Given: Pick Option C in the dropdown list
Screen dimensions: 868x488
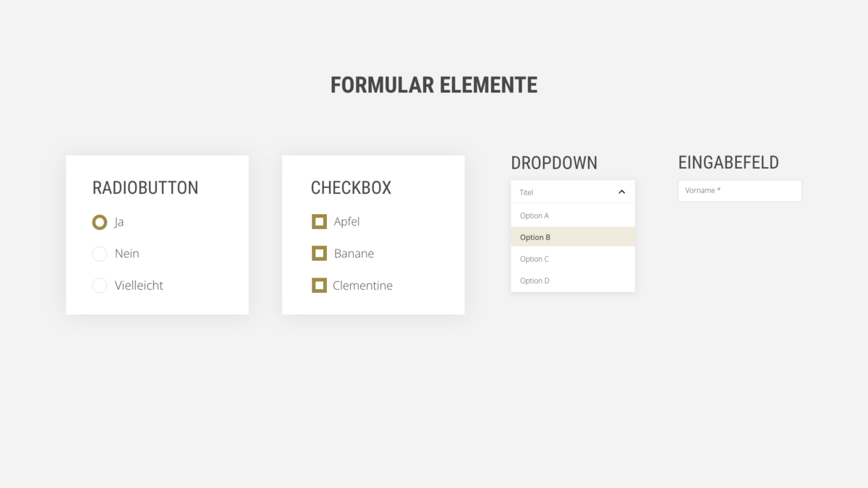Looking at the screenshot, I should [535, 259].
